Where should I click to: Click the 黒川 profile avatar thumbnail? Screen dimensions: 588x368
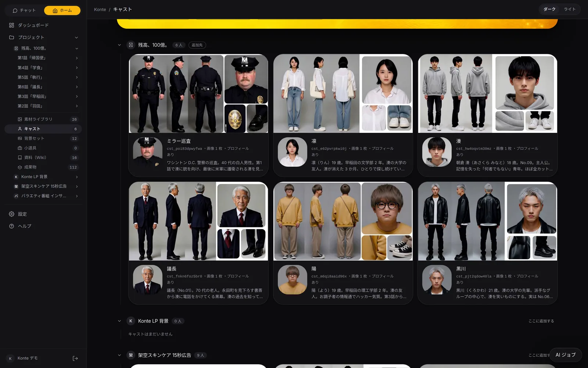[437, 280]
